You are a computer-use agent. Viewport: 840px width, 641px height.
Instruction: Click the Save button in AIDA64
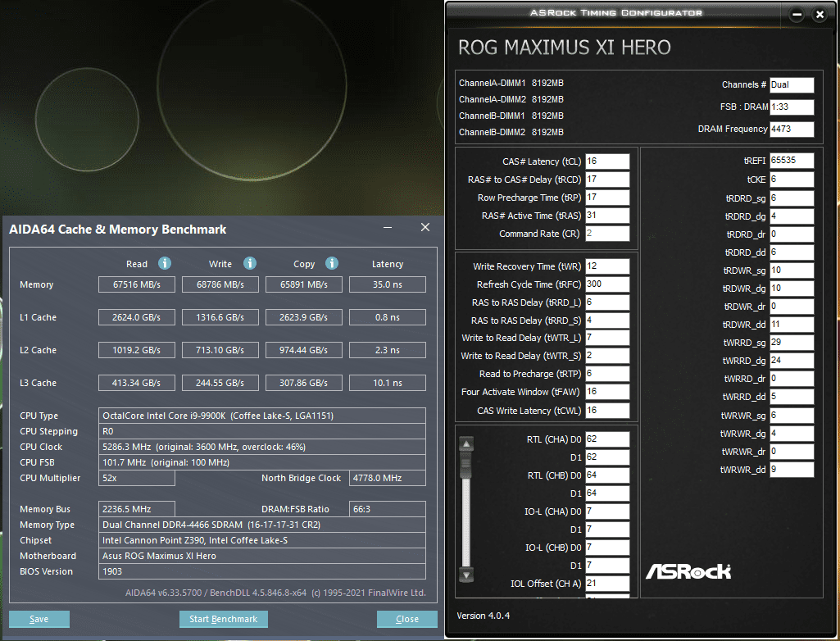pos(39,619)
